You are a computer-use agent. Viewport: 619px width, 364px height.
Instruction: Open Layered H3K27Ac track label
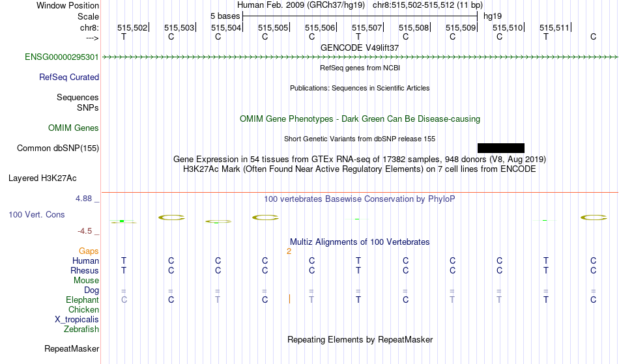click(42, 178)
